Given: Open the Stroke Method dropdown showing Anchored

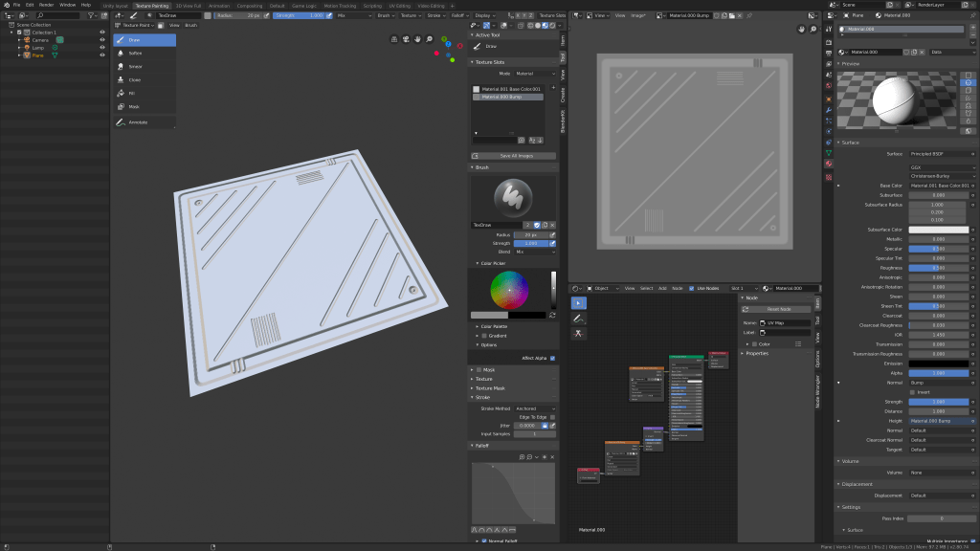Looking at the screenshot, I should coord(535,409).
